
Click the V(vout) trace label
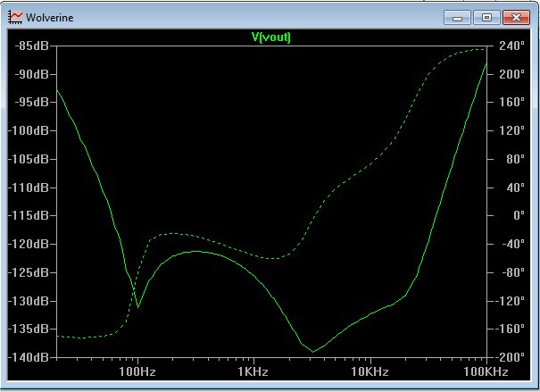point(271,37)
